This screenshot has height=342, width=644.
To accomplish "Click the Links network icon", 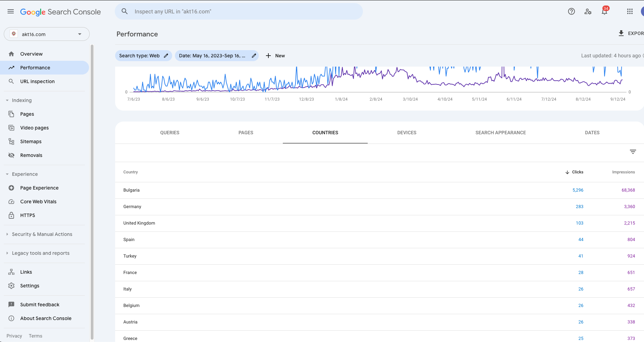I will point(11,272).
